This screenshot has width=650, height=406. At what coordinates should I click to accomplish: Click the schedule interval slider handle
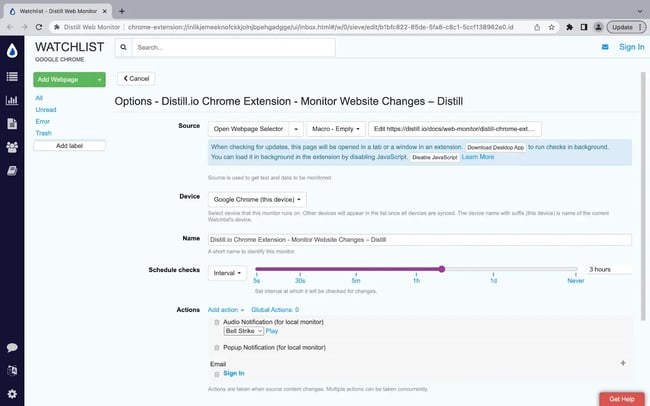(x=441, y=269)
